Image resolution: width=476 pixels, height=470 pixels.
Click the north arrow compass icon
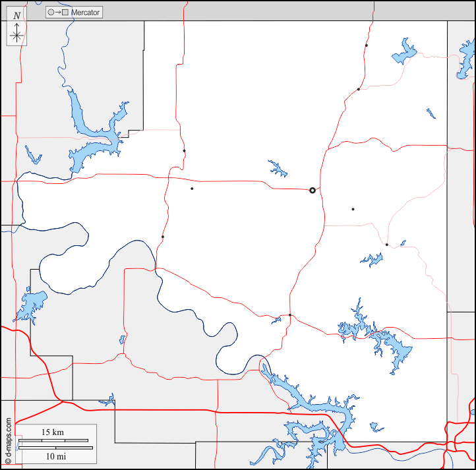point(16,27)
